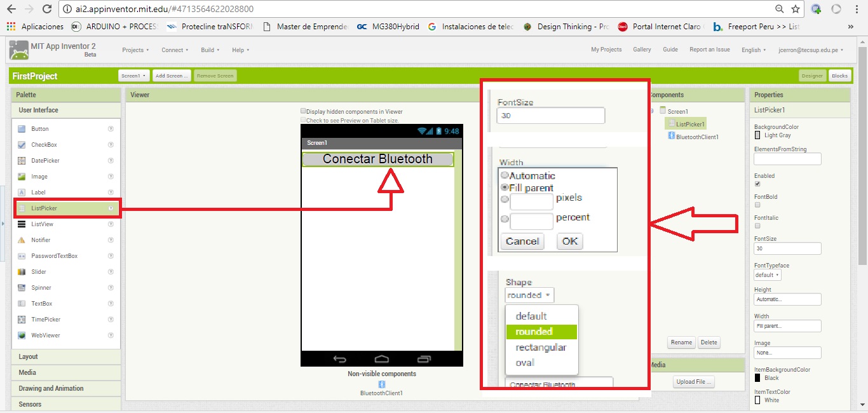Click the MIT App Inventor Android logo
868x413 pixels.
18,50
